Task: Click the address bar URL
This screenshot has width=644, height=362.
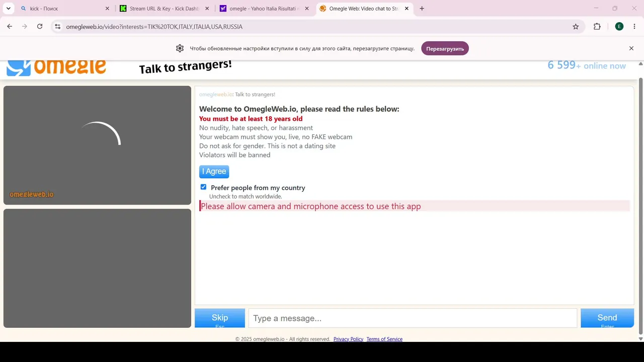Action: pyautogui.click(x=154, y=27)
